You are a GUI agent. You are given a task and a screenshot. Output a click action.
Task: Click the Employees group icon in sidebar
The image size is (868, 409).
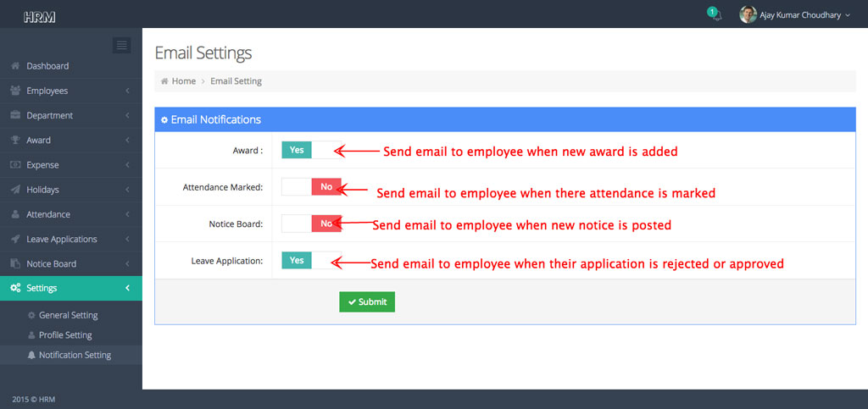15,91
